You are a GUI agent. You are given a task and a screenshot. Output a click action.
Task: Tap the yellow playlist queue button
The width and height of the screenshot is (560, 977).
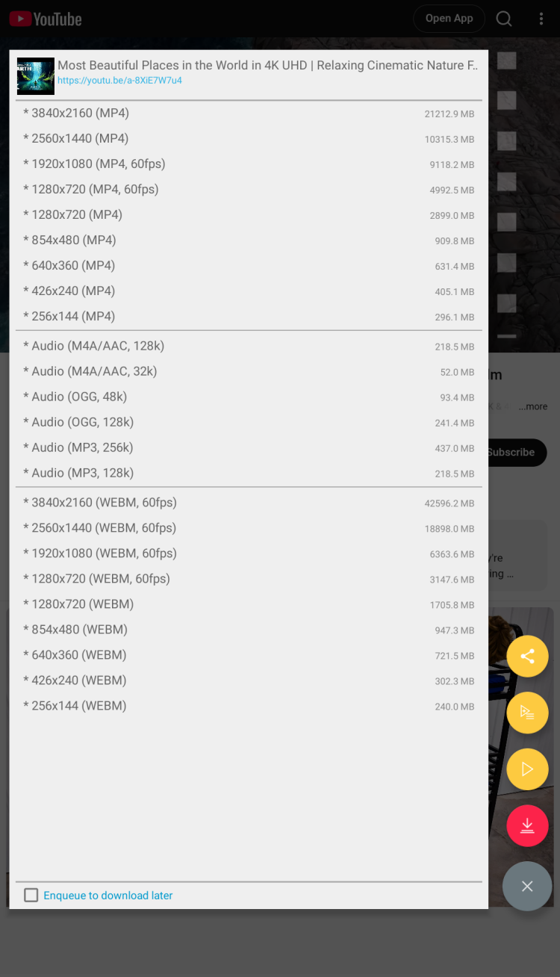527,713
